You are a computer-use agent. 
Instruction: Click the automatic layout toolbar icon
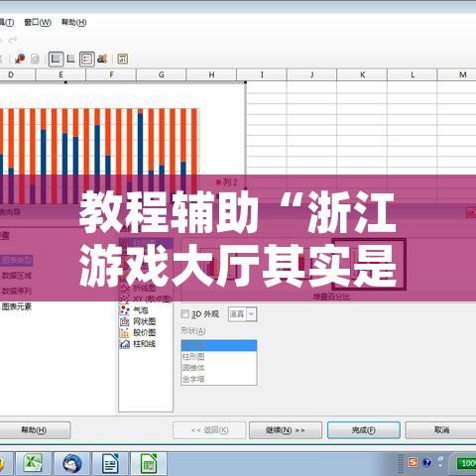(x=123, y=59)
